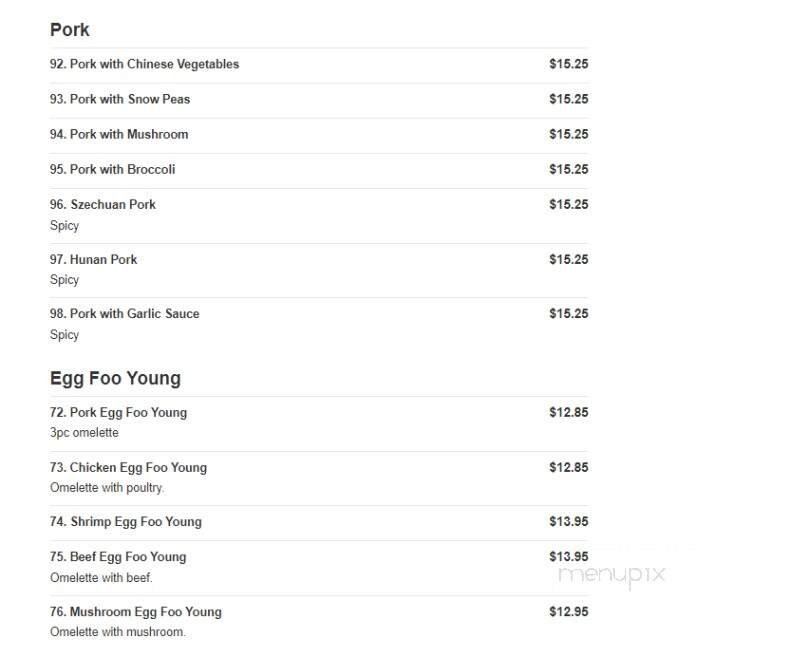Click the Pork section heading
This screenshot has width=791, height=657.
70,30
